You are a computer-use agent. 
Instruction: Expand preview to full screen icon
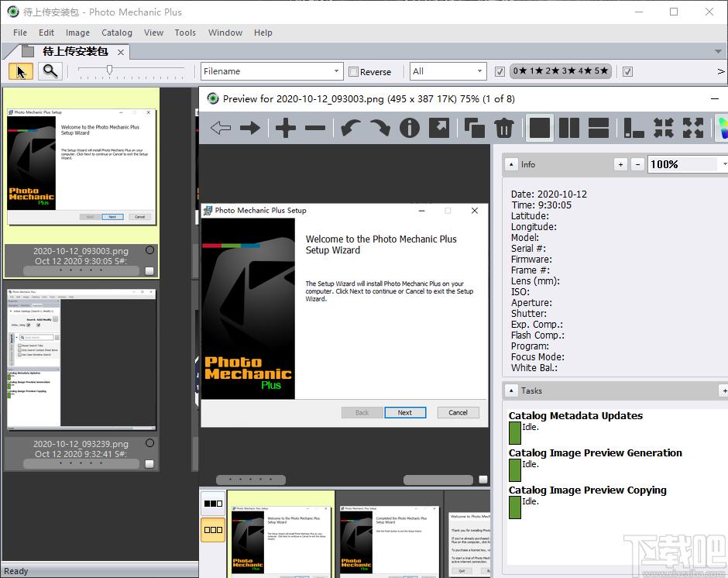pyautogui.click(x=692, y=128)
